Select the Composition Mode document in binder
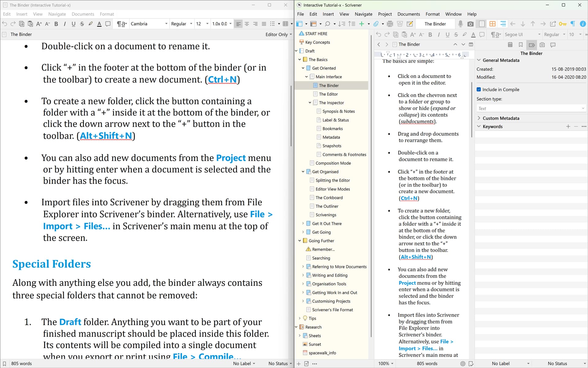This screenshot has width=588, height=368. [x=333, y=163]
